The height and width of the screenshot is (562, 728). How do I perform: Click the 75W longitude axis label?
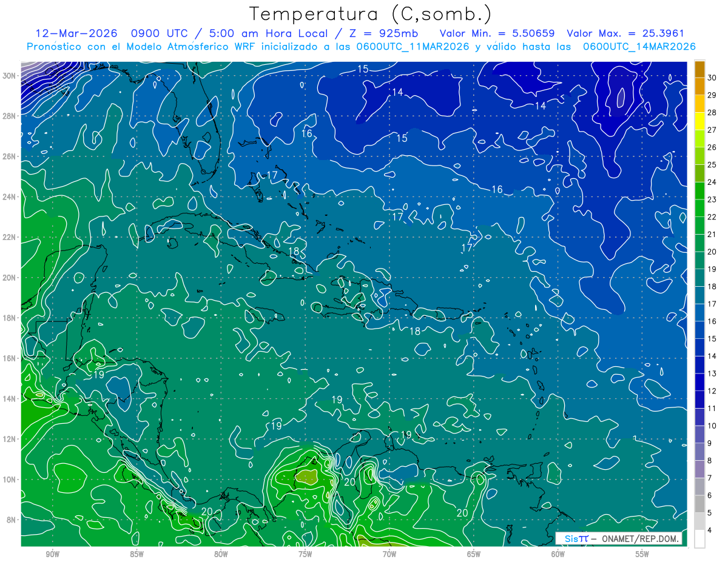(305, 554)
